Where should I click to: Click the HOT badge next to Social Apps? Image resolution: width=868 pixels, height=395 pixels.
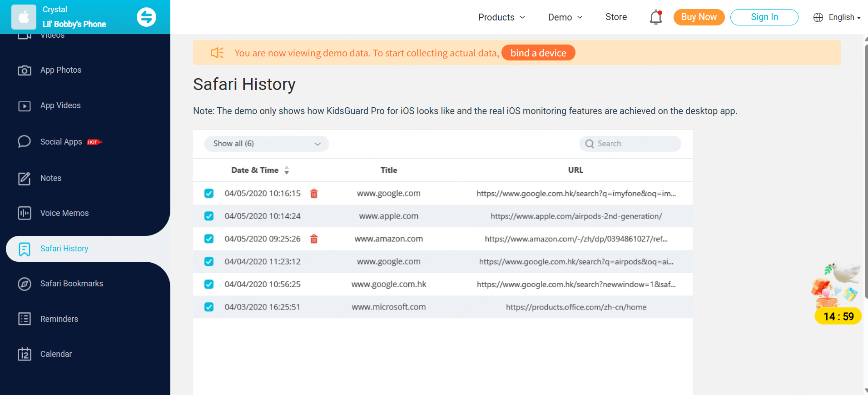pyautogui.click(x=95, y=142)
